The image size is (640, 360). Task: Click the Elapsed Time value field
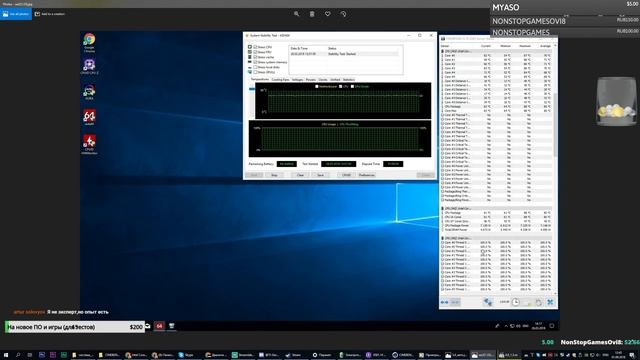click(393, 164)
